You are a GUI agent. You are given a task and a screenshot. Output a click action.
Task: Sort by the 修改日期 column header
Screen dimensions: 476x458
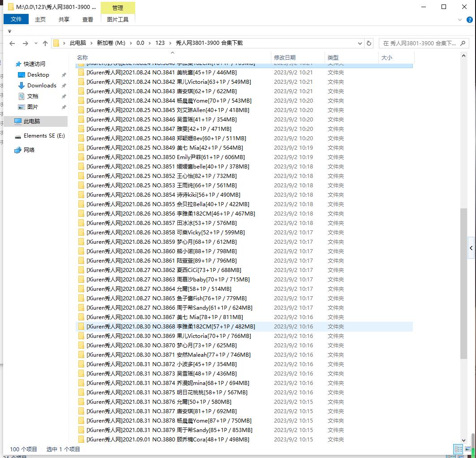pos(285,58)
